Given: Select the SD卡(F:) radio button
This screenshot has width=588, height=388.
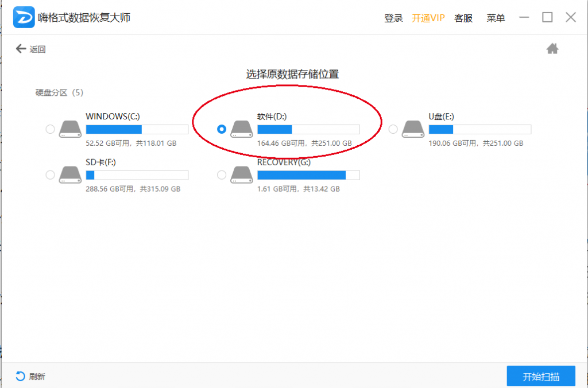Looking at the screenshot, I should click(x=51, y=175).
